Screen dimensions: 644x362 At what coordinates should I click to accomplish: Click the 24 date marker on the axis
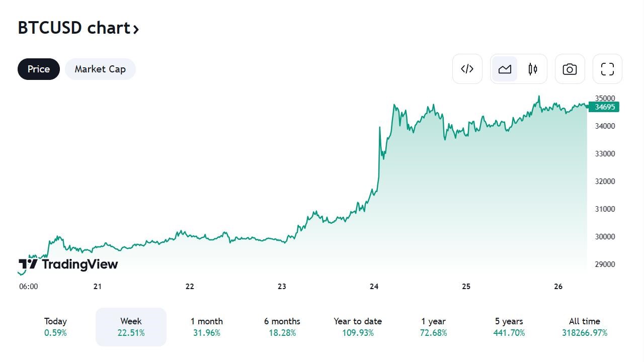click(374, 287)
